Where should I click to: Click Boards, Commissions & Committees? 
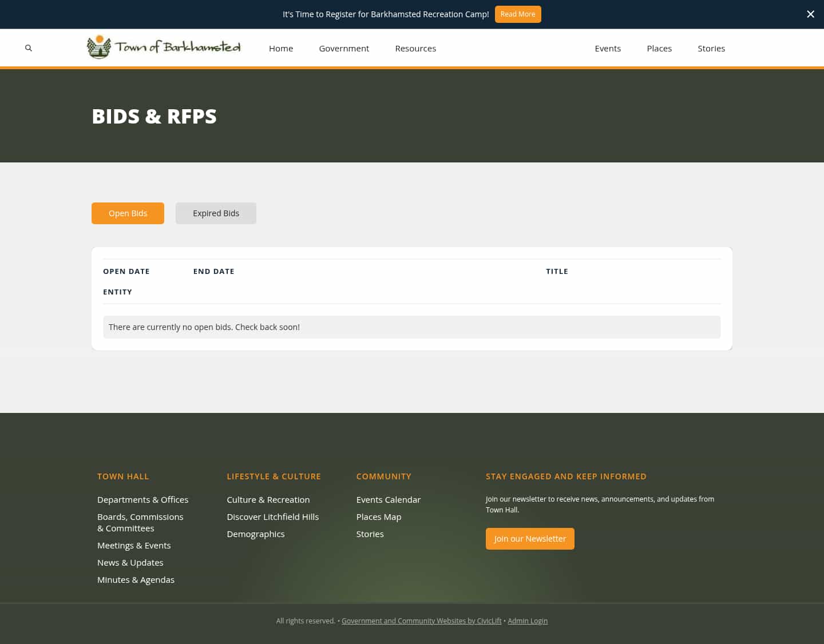[140, 522]
